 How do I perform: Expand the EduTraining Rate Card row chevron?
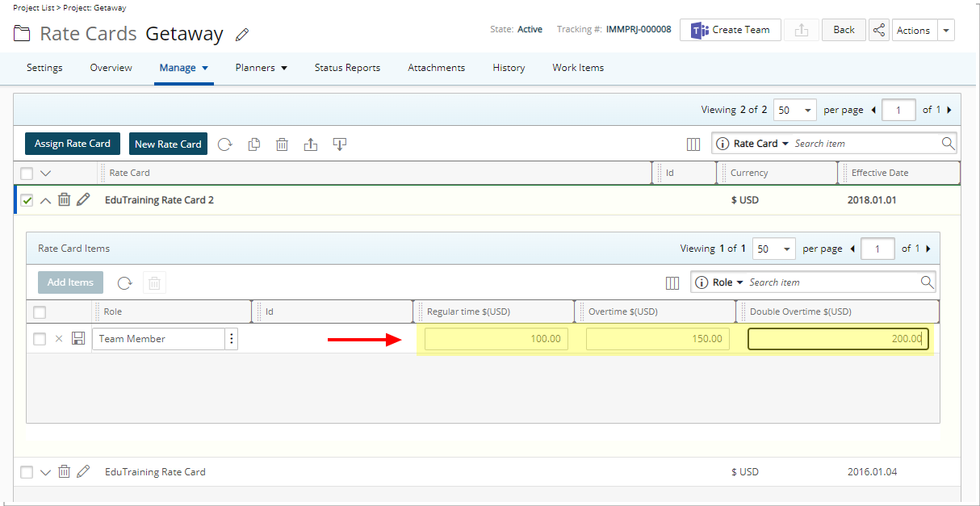[x=45, y=472]
